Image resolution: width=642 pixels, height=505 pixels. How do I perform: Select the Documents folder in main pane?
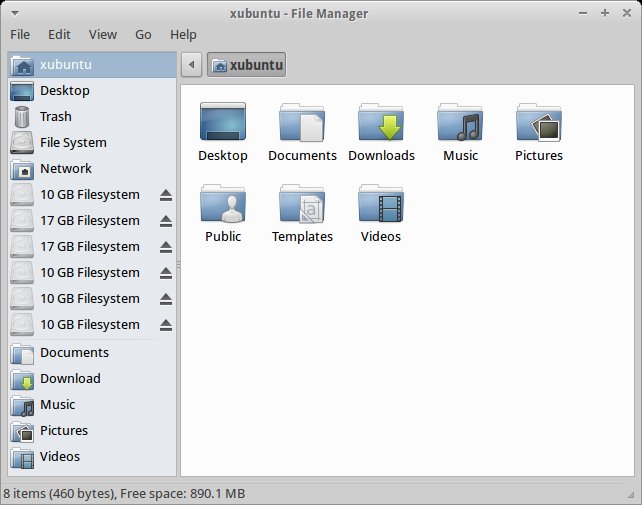coord(302,123)
